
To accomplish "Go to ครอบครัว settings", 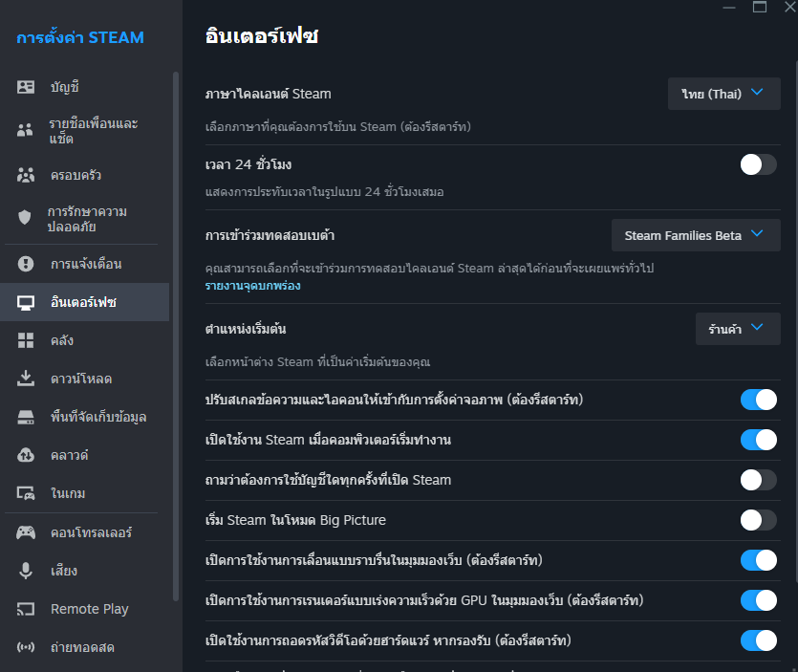I will (x=84, y=175).
